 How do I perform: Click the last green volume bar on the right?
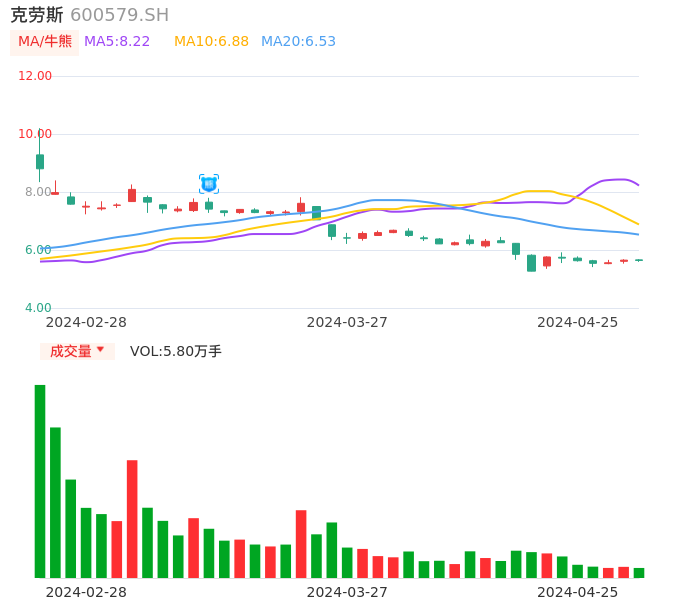[639, 573]
